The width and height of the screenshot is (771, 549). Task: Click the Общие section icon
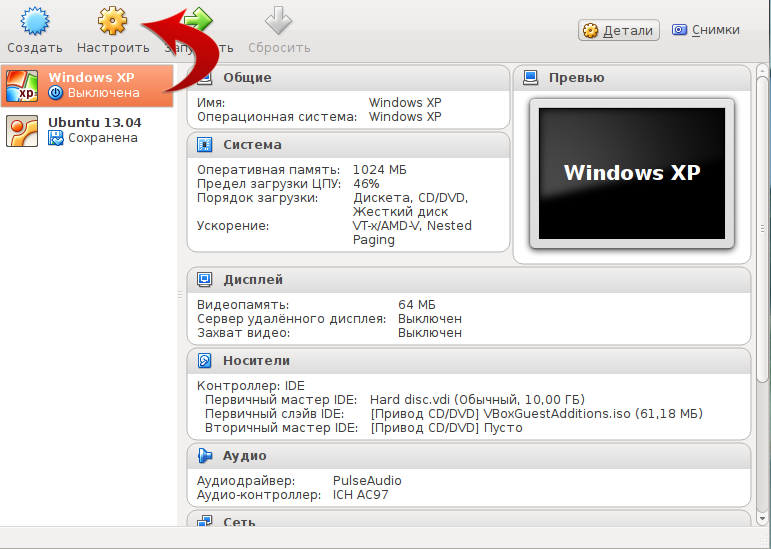point(205,78)
